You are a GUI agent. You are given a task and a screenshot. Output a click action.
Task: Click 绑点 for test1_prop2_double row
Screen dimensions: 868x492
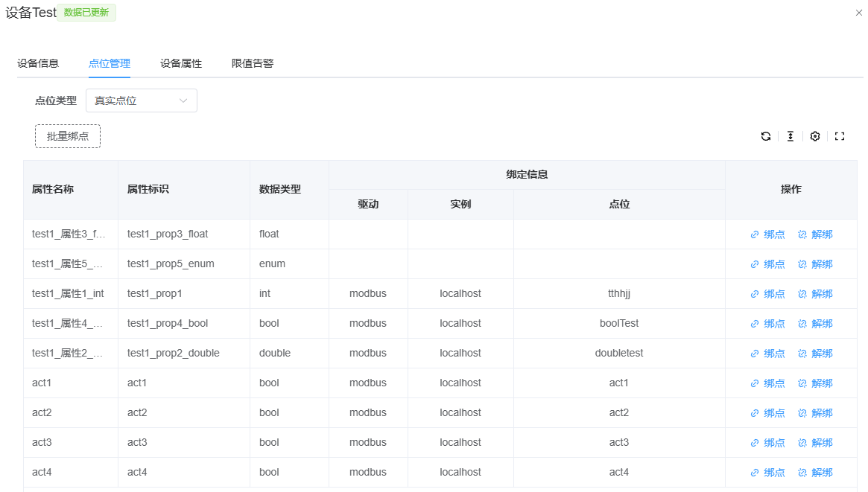point(768,354)
